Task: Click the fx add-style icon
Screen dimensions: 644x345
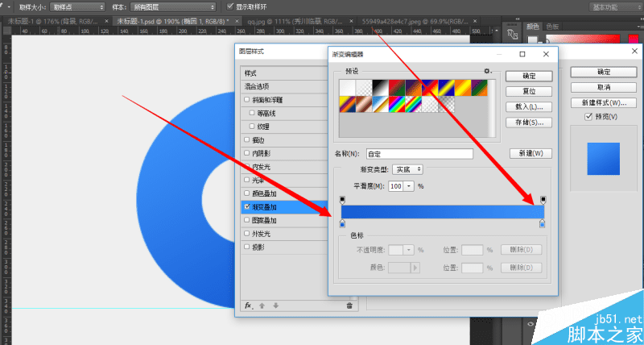Action: click(x=248, y=306)
